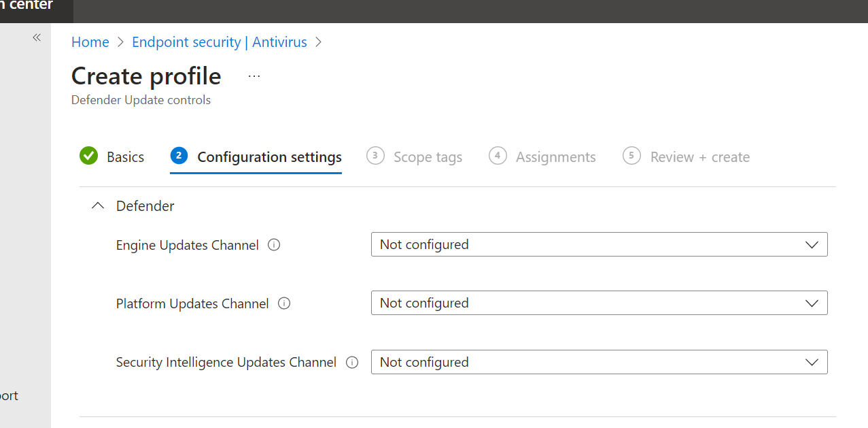
Task: Click the Engine Updates Channel info icon
Action: [273, 244]
